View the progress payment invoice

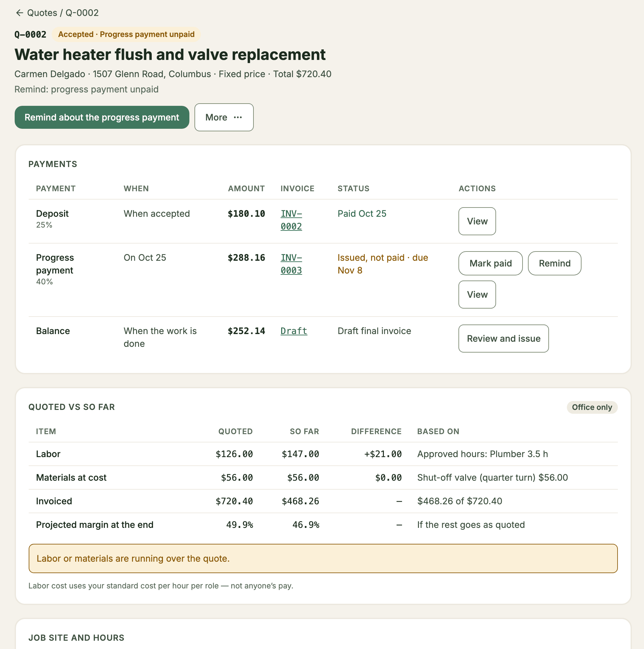477,294
